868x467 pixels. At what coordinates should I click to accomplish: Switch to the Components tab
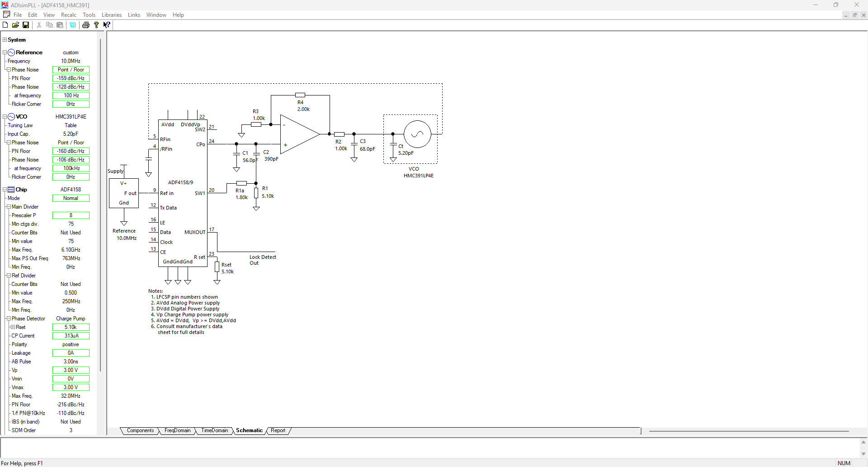pos(140,431)
